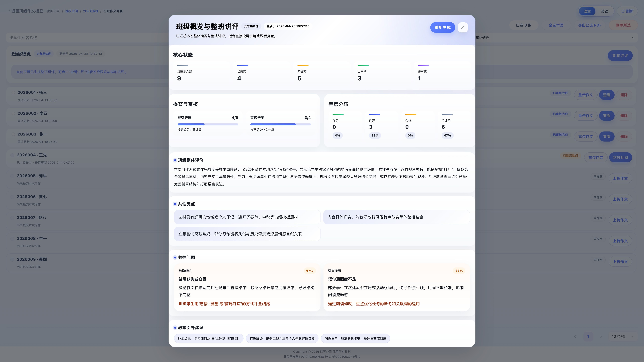644x362 pixels.
Task: Tick checkbox for 2026002 · 李四
Action: (x=13, y=113)
